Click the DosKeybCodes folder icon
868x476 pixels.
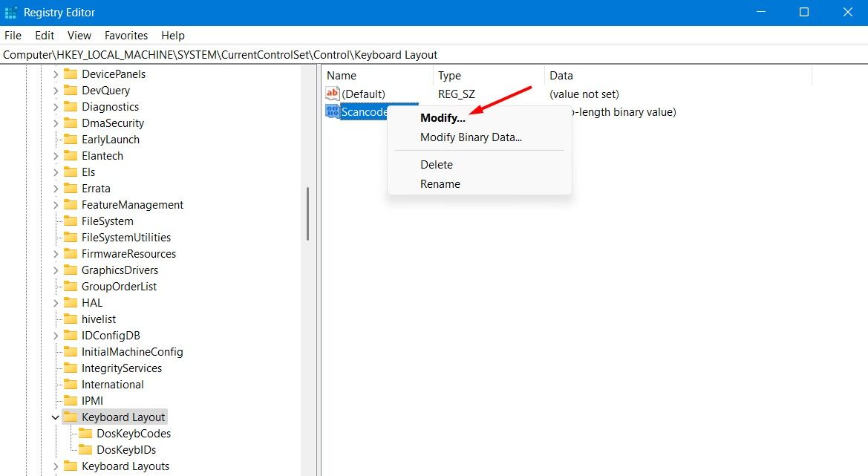85,433
